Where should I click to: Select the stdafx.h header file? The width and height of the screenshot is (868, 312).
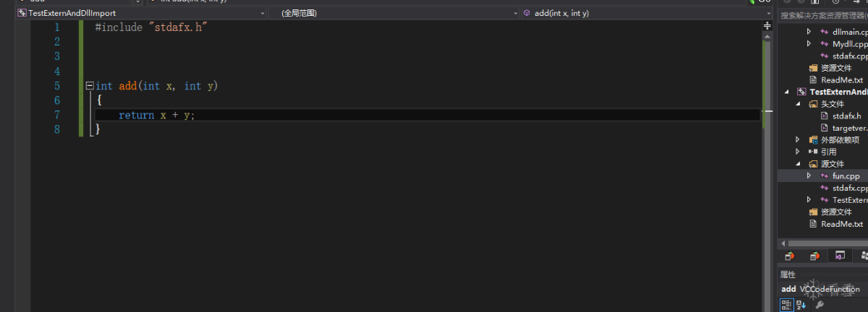(x=846, y=116)
